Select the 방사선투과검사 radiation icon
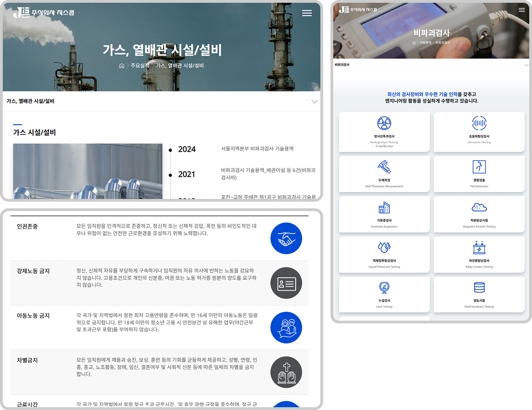 coord(384,123)
